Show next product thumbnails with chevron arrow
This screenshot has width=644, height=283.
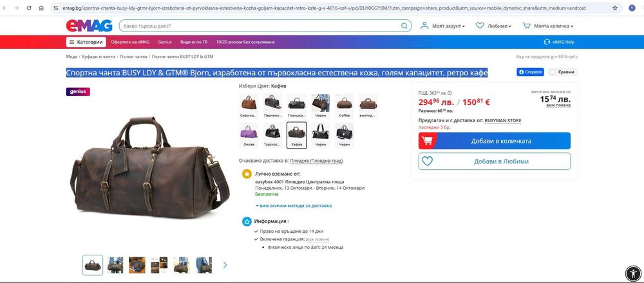point(225,265)
